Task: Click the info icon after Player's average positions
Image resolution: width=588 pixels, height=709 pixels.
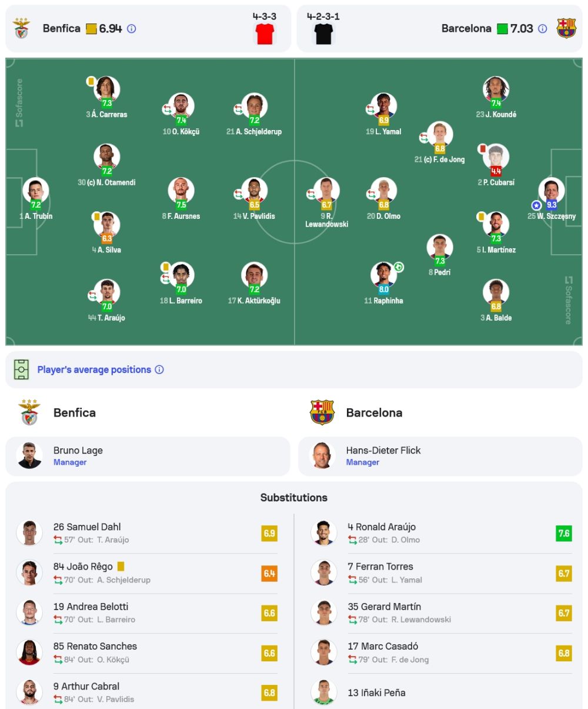Action: click(x=159, y=370)
